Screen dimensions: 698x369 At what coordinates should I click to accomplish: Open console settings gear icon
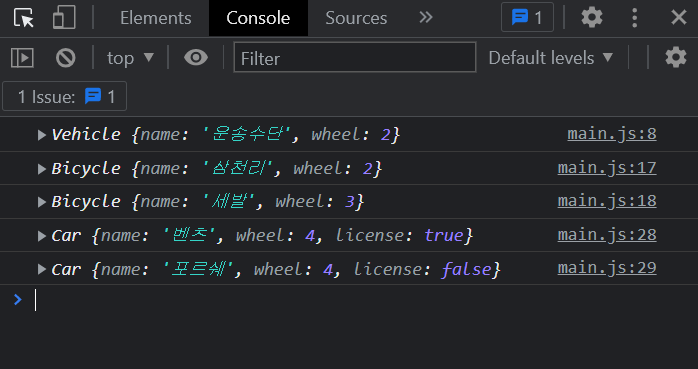coord(676,58)
